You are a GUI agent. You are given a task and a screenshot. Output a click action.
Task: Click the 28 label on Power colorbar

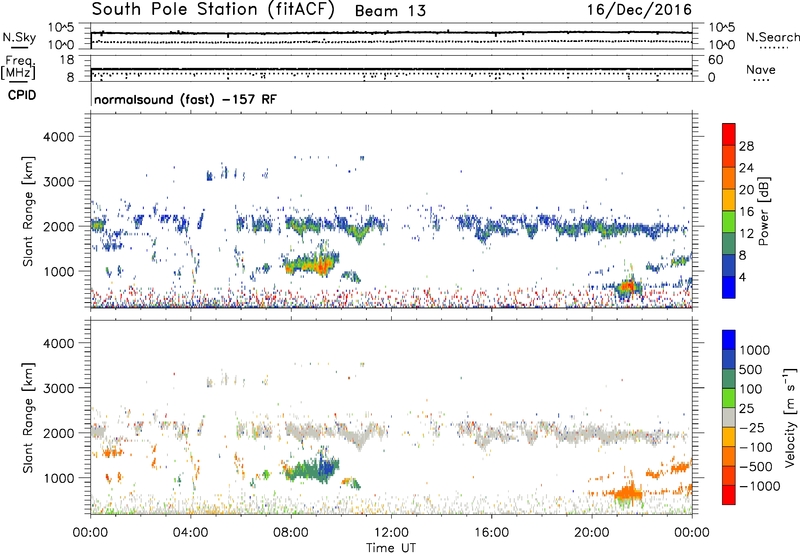pos(746,146)
